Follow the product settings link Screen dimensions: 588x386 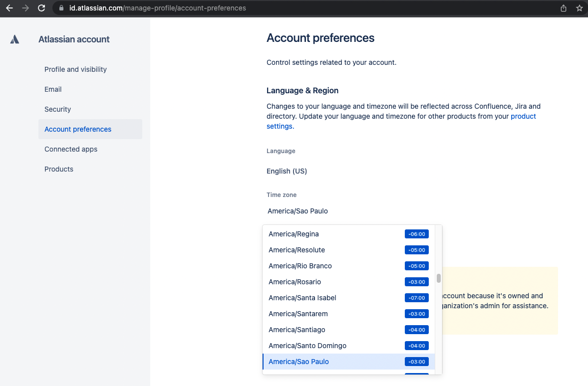[523, 116]
